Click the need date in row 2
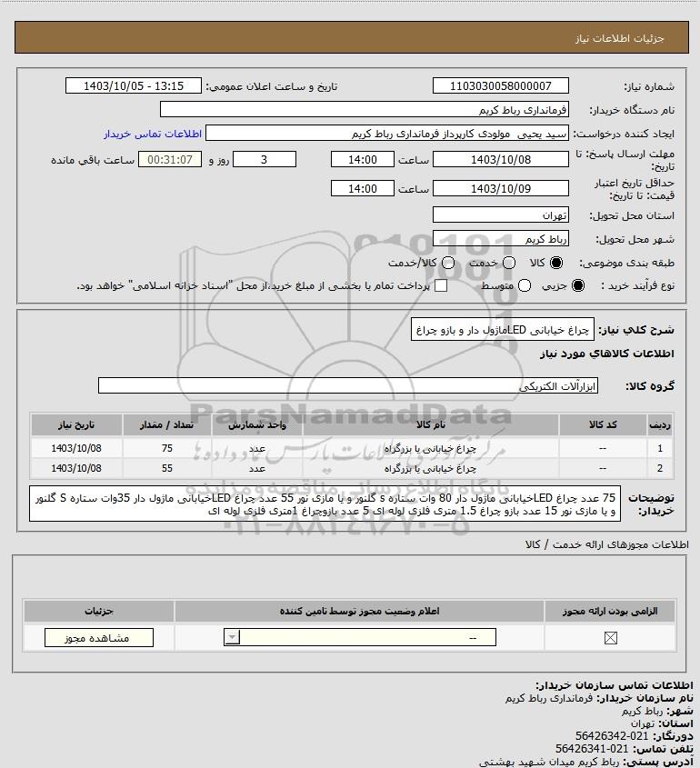The height and width of the screenshot is (768, 700). (76, 468)
